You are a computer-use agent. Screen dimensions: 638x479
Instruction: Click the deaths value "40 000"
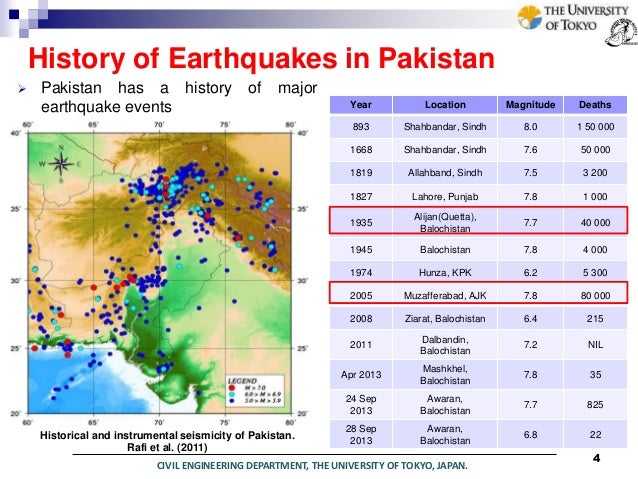point(595,223)
